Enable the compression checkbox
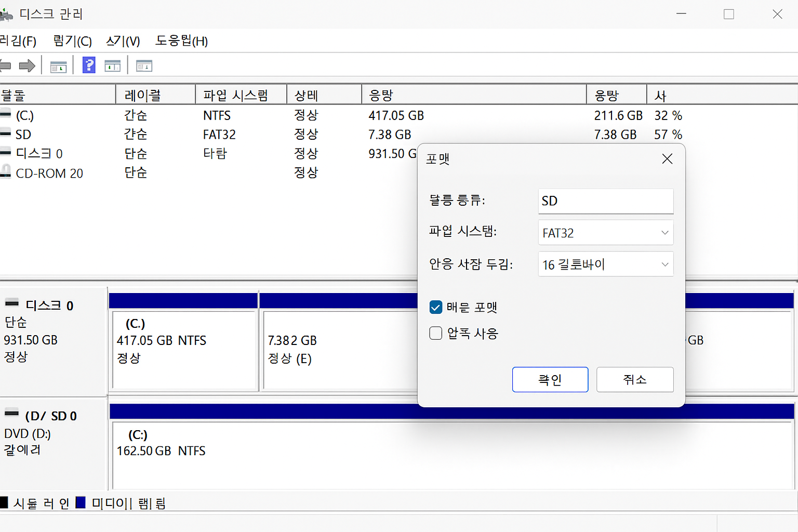 tap(436, 333)
